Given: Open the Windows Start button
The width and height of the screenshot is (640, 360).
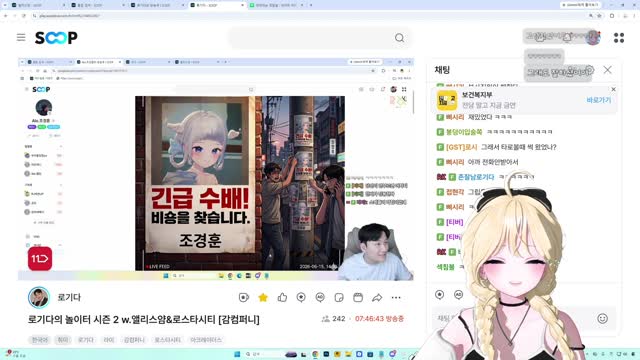Looking at the screenshot, I should [237, 354].
